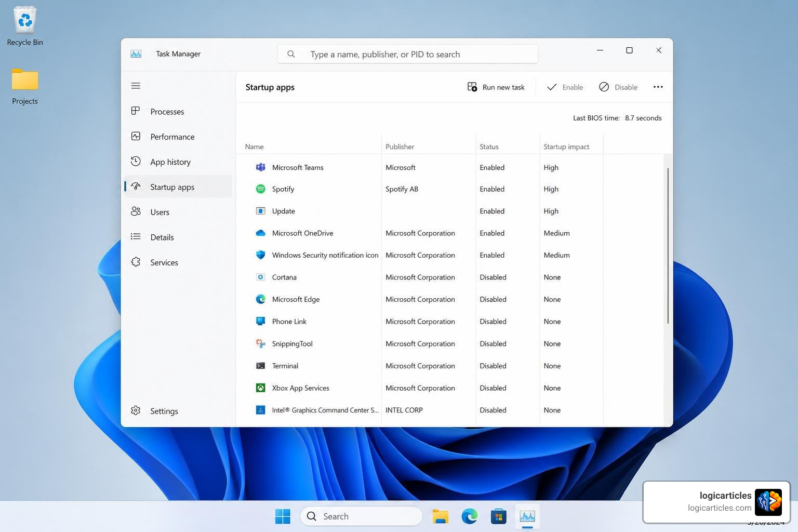Viewport: 798px width, 532px height.
Task: Click the Microsoft Teams app icon
Action: pyautogui.click(x=260, y=167)
